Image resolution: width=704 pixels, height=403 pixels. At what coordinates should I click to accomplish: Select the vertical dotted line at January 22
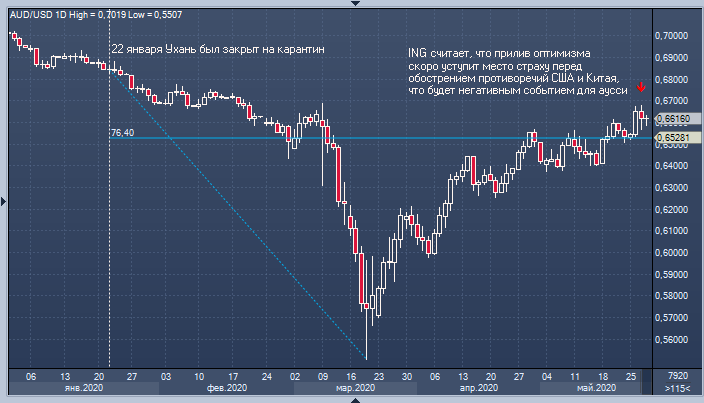108,200
